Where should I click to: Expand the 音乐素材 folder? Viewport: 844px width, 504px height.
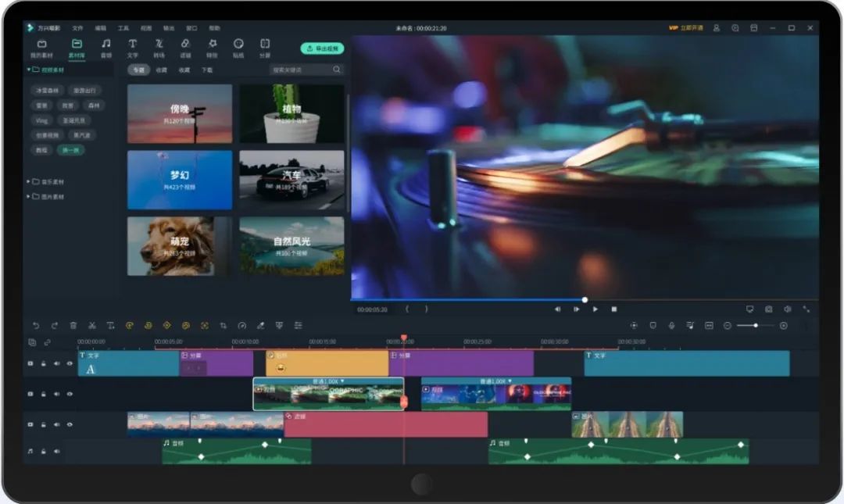pyautogui.click(x=29, y=181)
